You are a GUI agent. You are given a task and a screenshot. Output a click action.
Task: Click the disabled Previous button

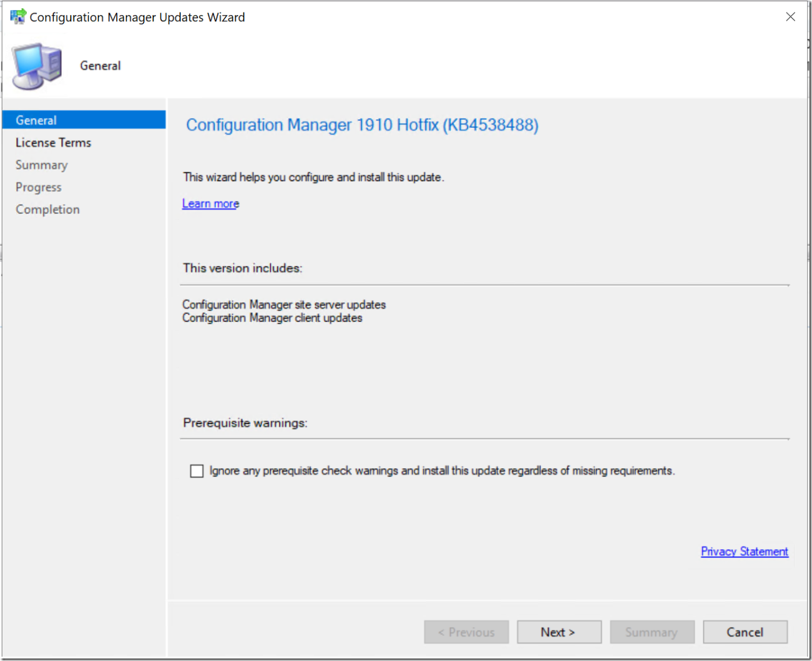point(466,632)
